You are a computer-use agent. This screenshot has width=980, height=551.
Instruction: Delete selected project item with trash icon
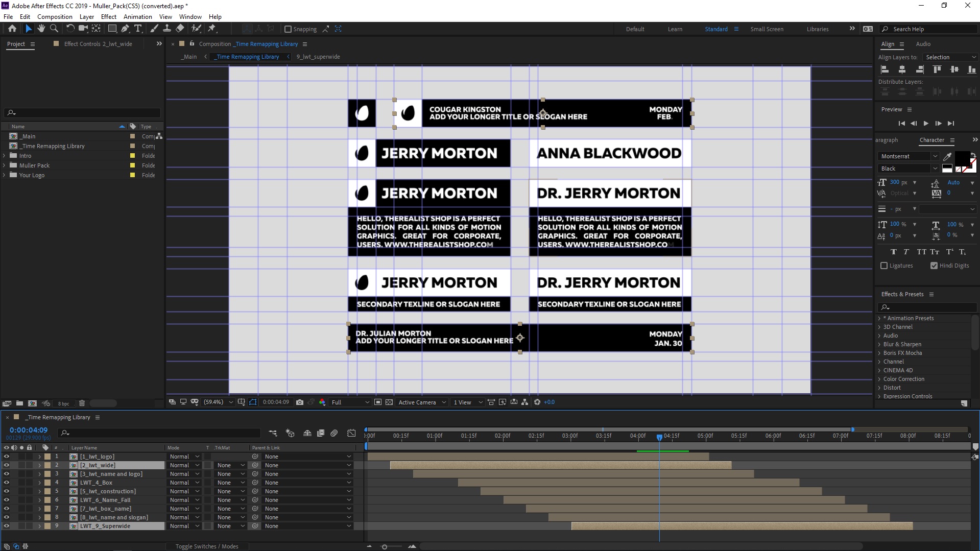[82, 403]
